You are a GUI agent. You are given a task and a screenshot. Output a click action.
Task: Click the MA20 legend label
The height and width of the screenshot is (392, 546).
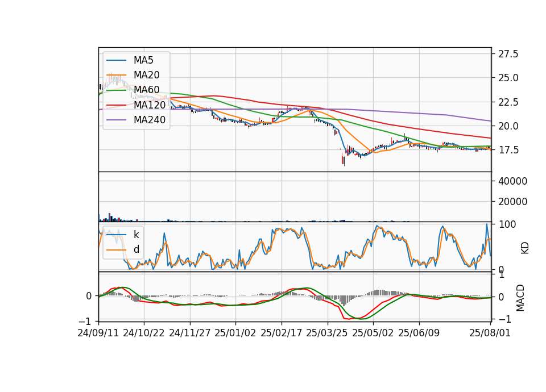tap(146, 75)
